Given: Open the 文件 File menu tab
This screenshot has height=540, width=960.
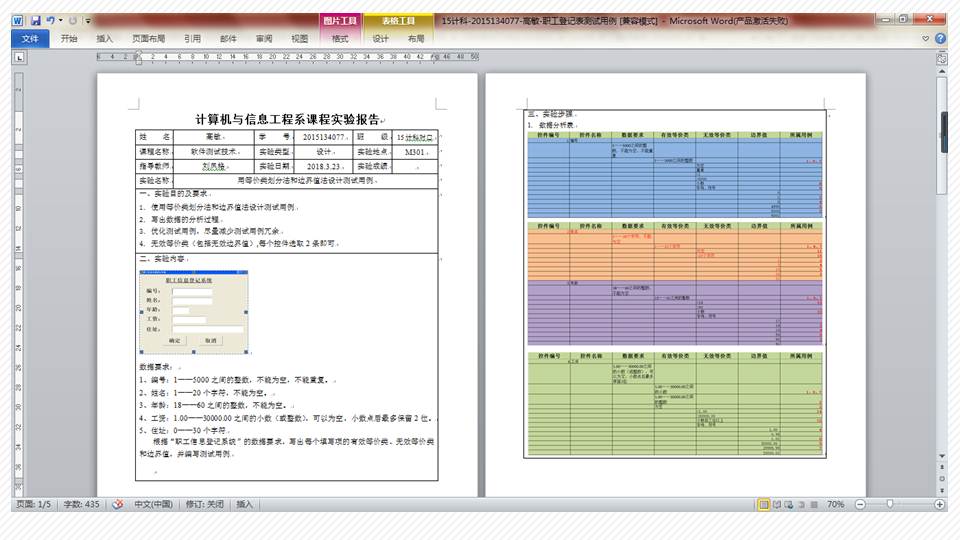Looking at the screenshot, I should coord(30,39).
